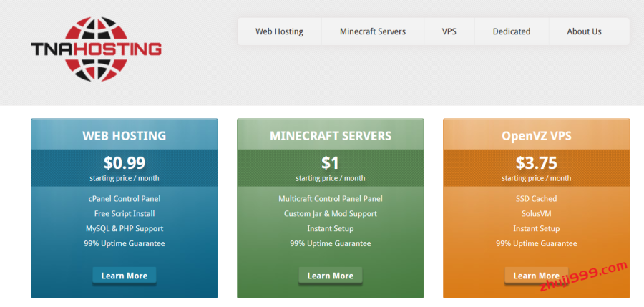Click Learn More under OpenVZ VPS
Image resolution: width=644 pixels, height=307 pixels.
coord(537,276)
